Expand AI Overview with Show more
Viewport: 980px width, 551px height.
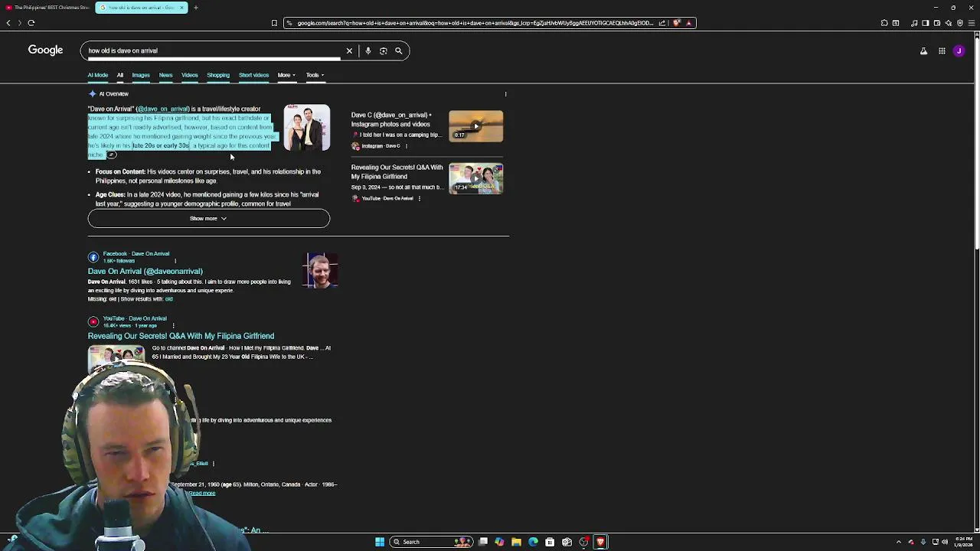pos(209,218)
